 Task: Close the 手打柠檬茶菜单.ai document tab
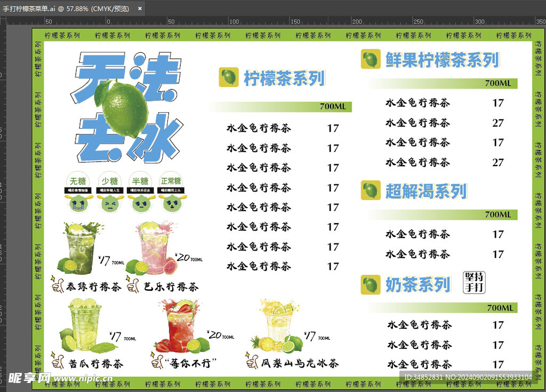(140, 9)
